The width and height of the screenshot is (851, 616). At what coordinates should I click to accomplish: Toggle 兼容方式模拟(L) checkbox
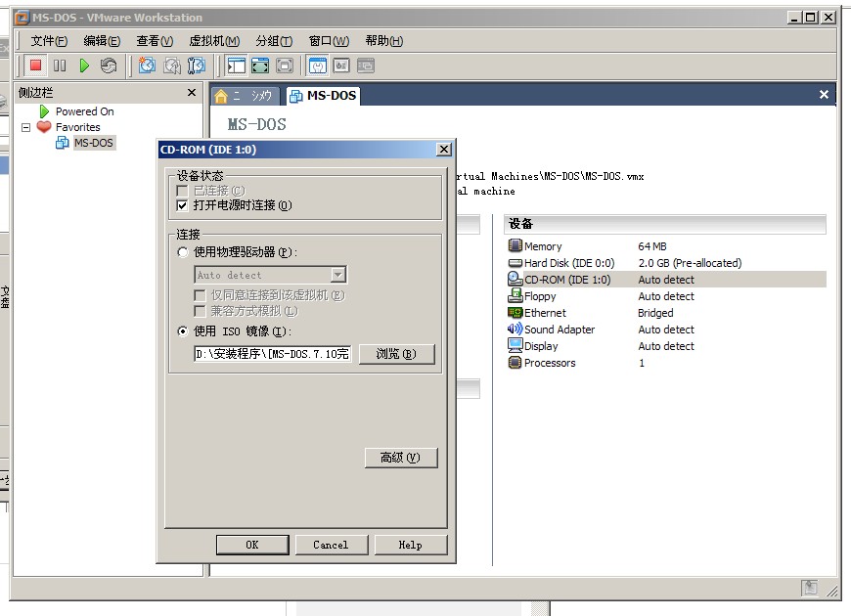[x=200, y=311]
